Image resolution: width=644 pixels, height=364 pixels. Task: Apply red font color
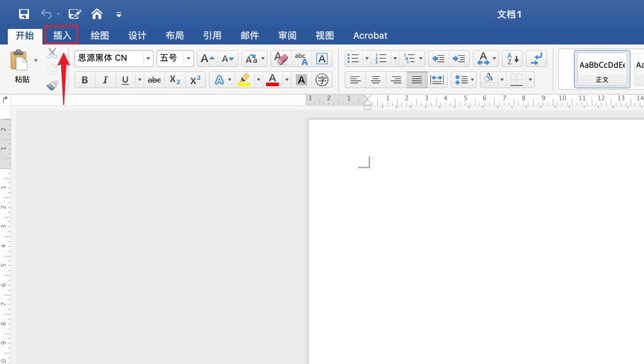272,80
